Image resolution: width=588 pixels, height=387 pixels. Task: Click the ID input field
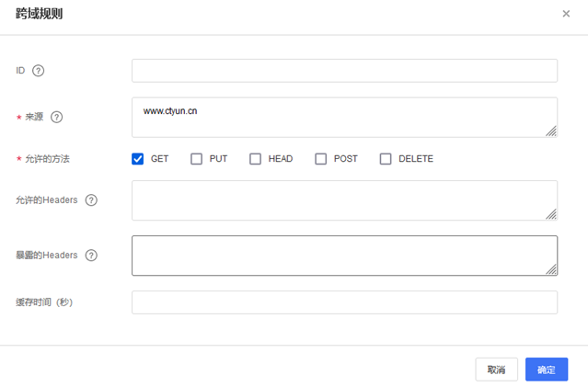click(344, 71)
